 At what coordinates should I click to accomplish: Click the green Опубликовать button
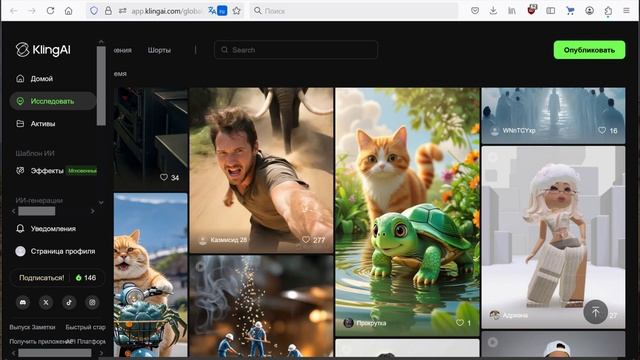[x=589, y=50]
